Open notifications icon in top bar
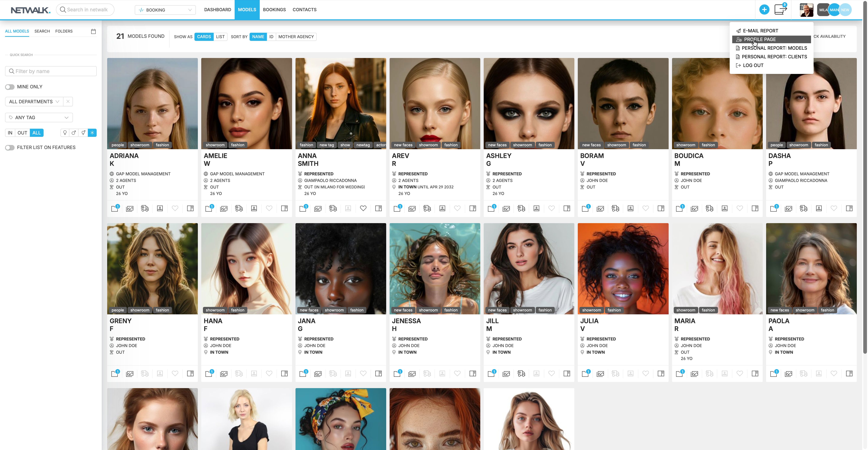Image resolution: width=868 pixels, height=450 pixels. (780, 9)
